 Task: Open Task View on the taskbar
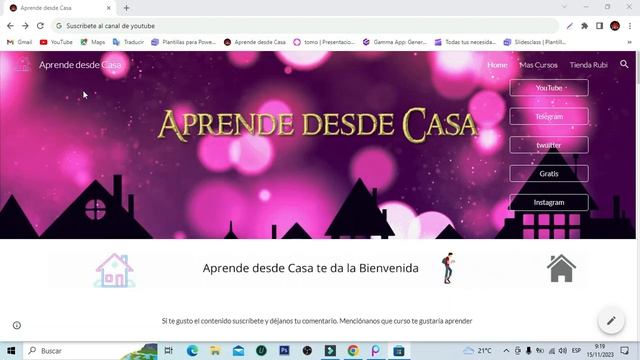[168, 351]
